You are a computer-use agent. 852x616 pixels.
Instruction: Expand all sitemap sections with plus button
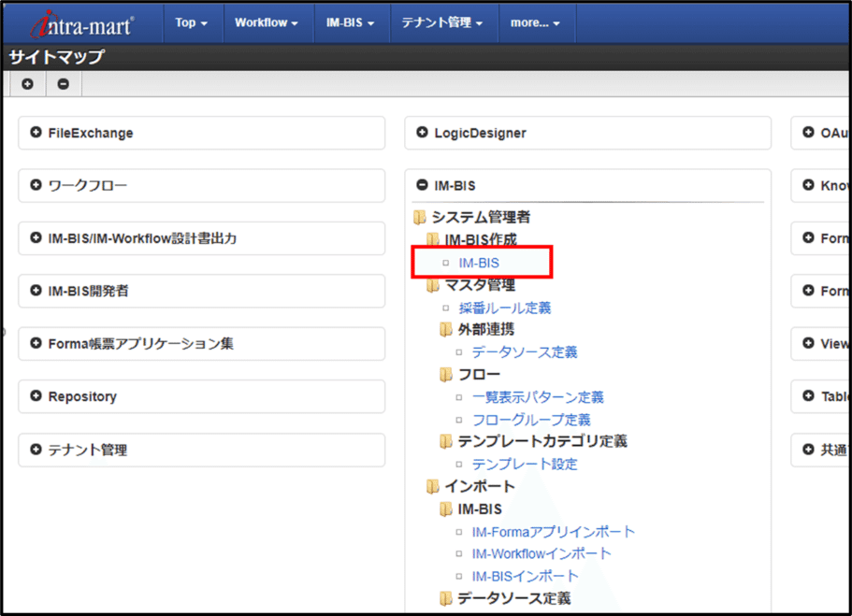click(27, 84)
